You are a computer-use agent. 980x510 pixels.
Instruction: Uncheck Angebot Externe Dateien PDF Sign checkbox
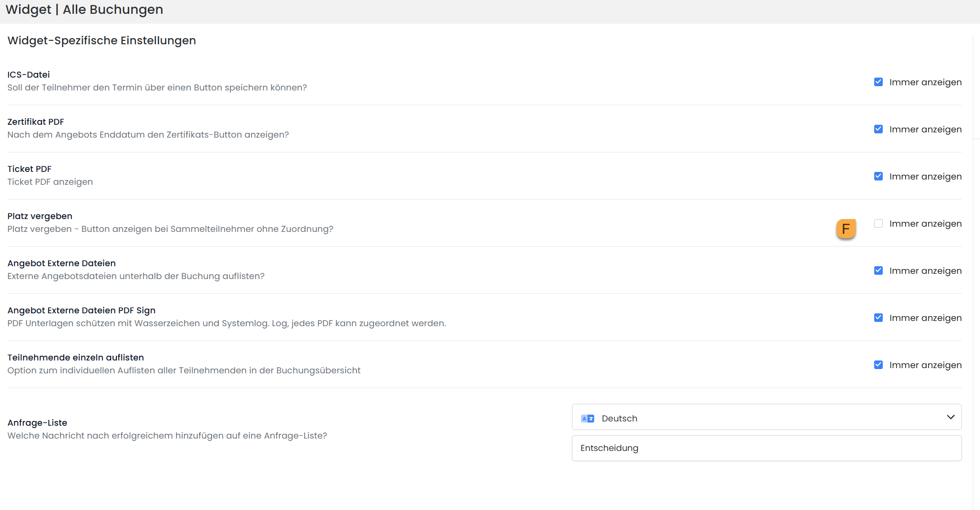pos(878,318)
